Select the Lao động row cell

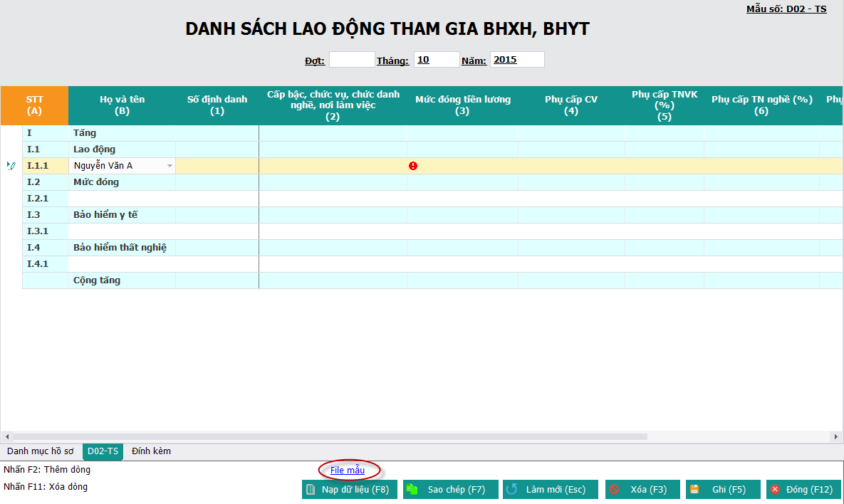(x=123, y=149)
